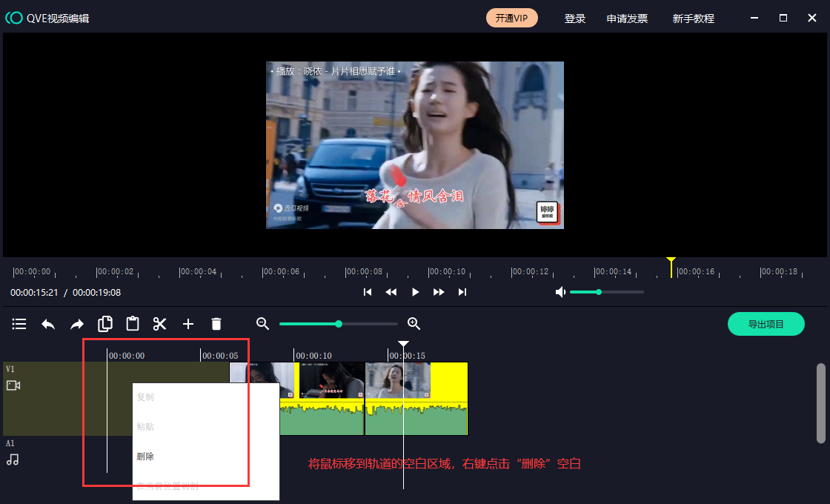Jump to the end of video
Image resolution: width=830 pixels, height=504 pixels.
coord(462,292)
